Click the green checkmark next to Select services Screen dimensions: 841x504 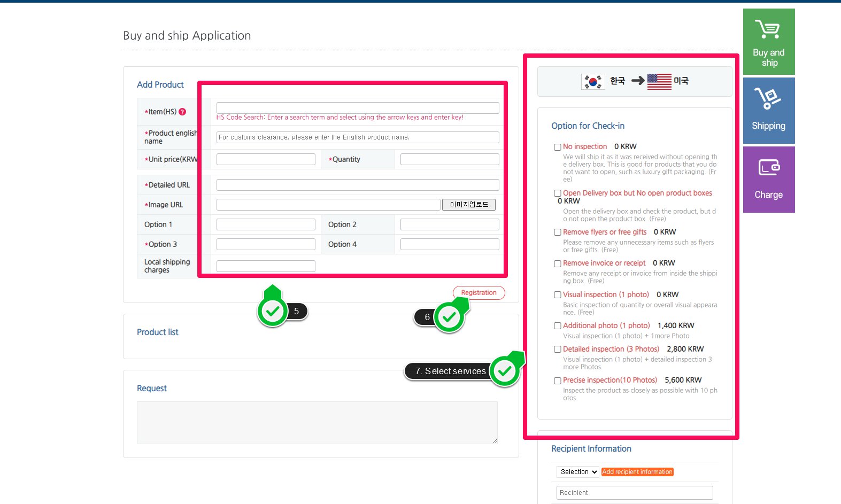click(505, 371)
